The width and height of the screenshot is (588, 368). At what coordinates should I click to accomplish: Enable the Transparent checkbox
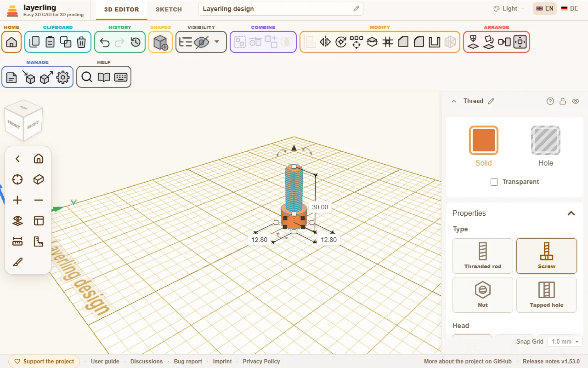point(494,182)
